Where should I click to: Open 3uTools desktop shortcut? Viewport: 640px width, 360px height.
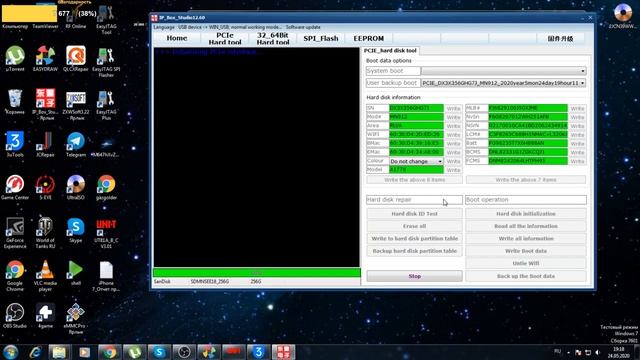click(x=15, y=144)
